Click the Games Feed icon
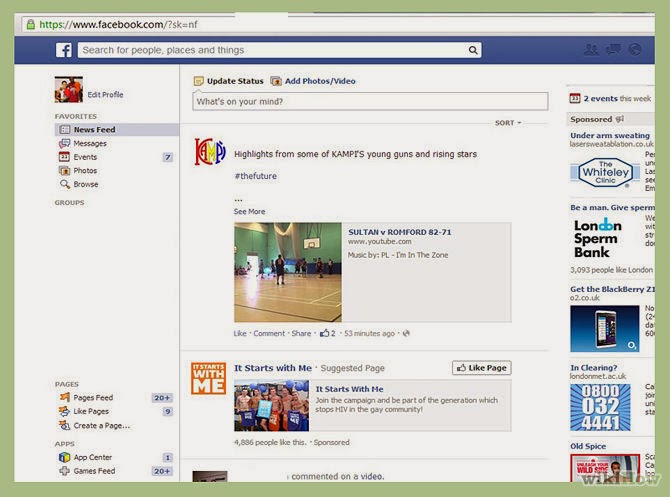Image resolution: width=670 pixels, height=497 pixels. (65, 471)
